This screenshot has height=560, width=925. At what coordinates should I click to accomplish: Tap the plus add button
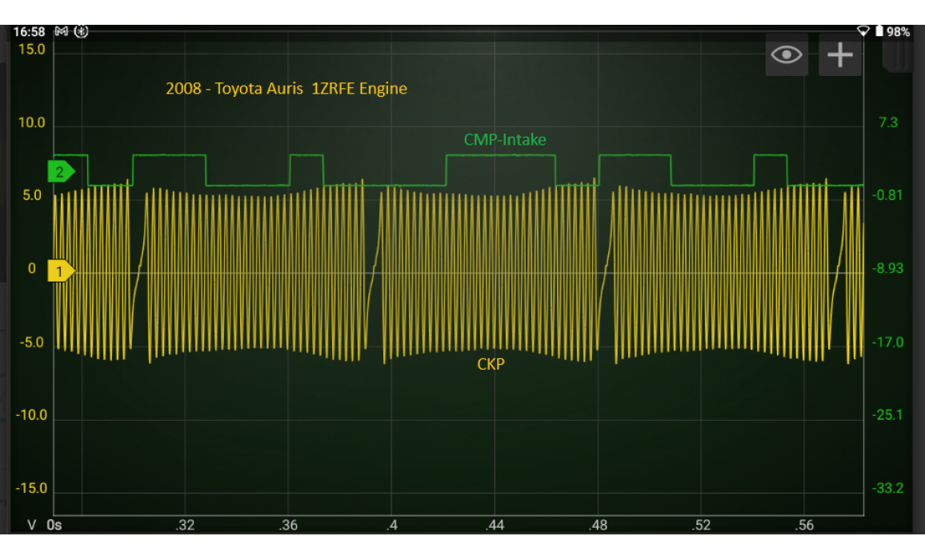(x=839, y=54)
